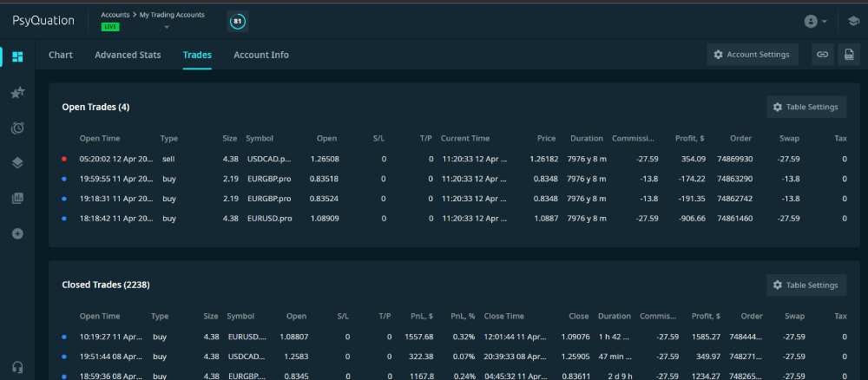Viewport: 868px width, 380px height.
Task: Open the layers stack icon in sidebar
Action: pos(17,162)
